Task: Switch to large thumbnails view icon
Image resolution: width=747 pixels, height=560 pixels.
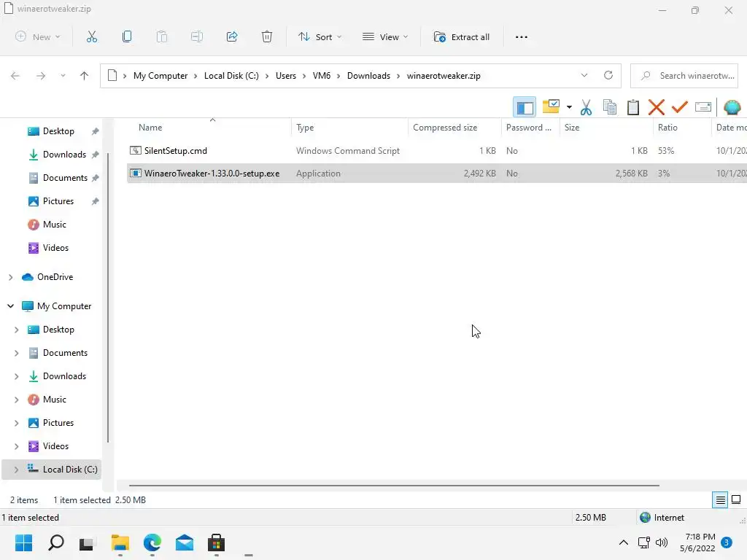Action: click(x=736, y=500)
